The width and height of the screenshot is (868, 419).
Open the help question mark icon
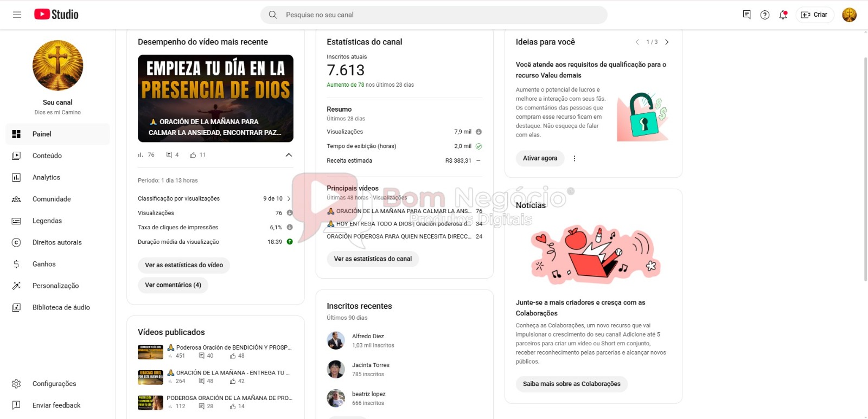765,15
